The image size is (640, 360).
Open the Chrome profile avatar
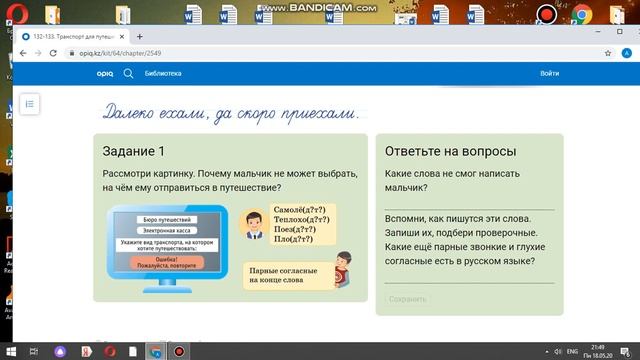tap(627, 53)
